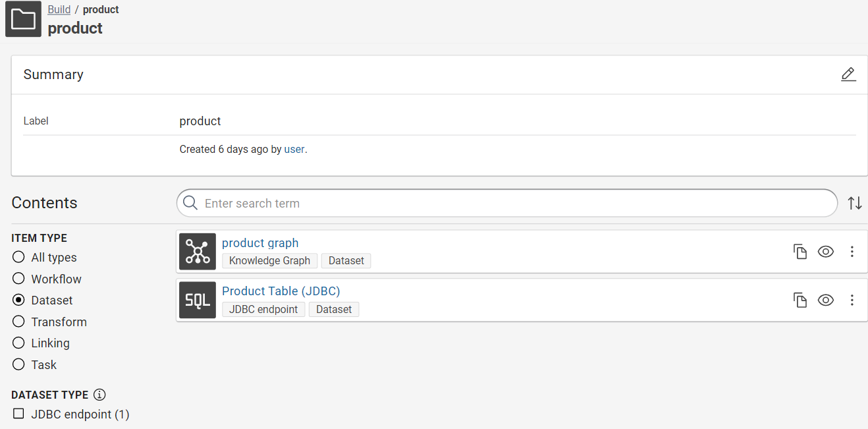Click the product graph knowledge graph icon
This screenshot has width=868, height=429.
[198, 252]
